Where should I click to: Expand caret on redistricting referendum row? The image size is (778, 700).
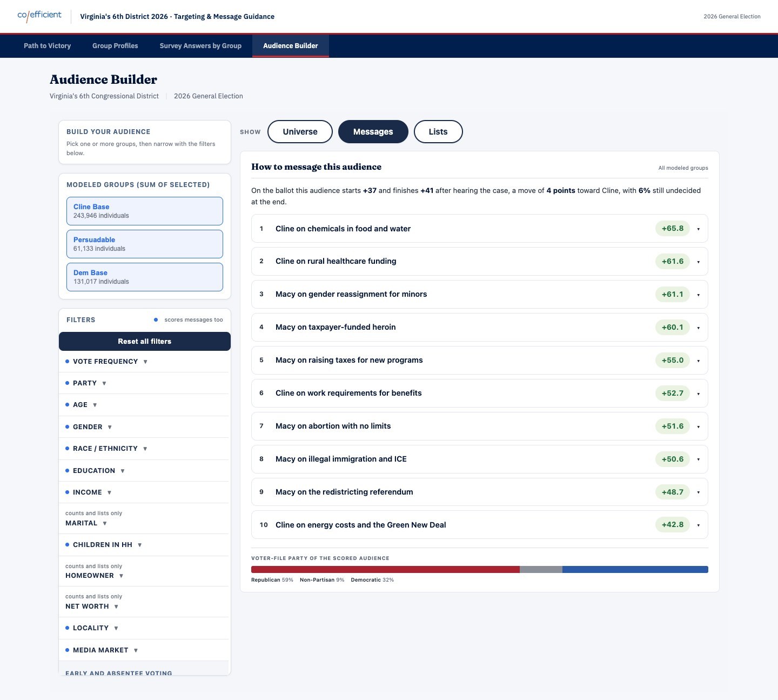[698, 492]
